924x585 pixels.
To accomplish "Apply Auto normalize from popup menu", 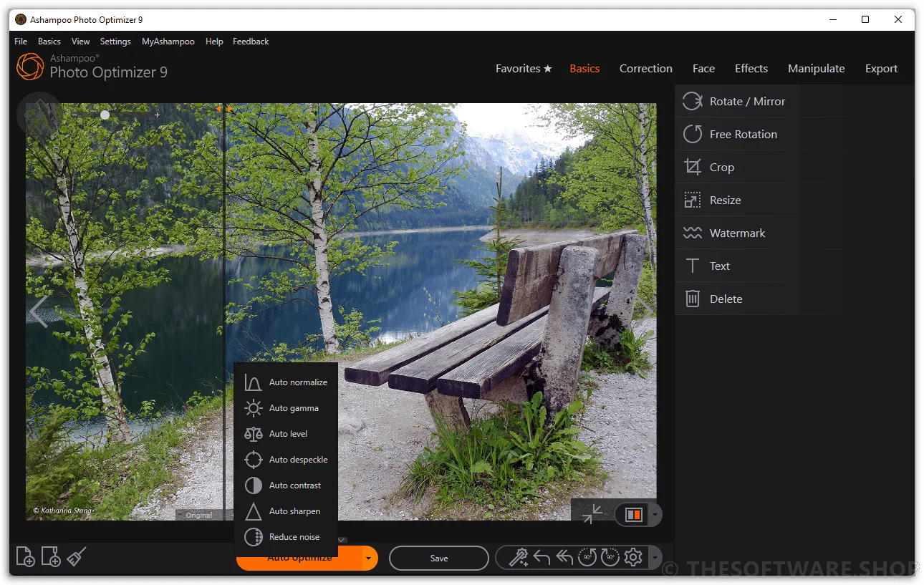I will pyautogui.click(x=286, y=382).
